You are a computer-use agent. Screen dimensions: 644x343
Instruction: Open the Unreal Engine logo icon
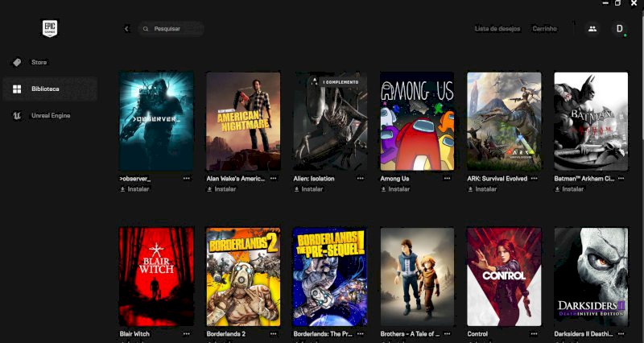coord(17,115)
